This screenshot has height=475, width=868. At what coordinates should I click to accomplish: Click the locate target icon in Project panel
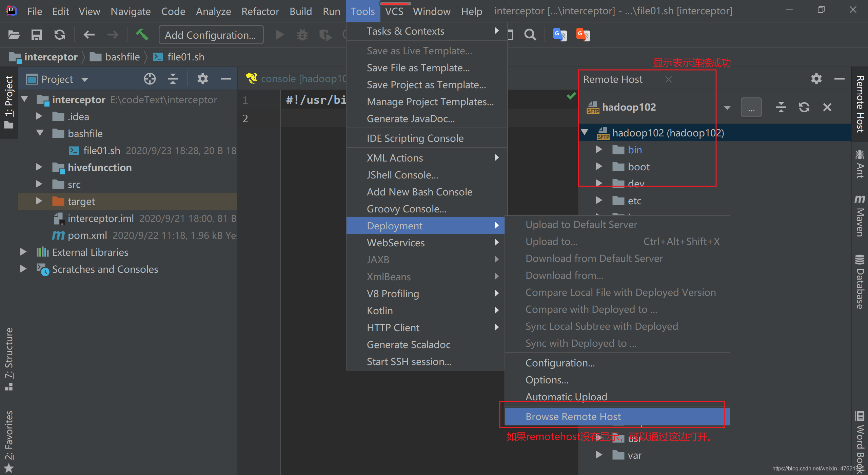pos(150,79)
